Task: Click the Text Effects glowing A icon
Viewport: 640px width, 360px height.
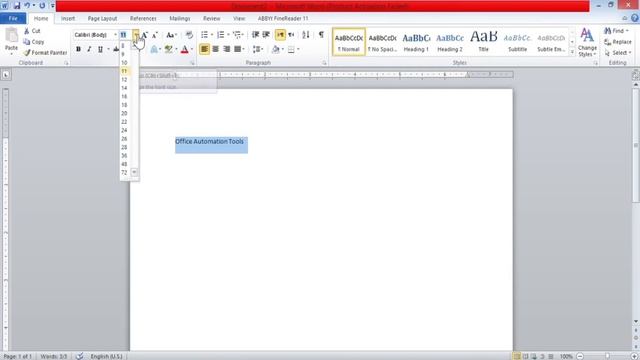Action: [x=154, y=49]
